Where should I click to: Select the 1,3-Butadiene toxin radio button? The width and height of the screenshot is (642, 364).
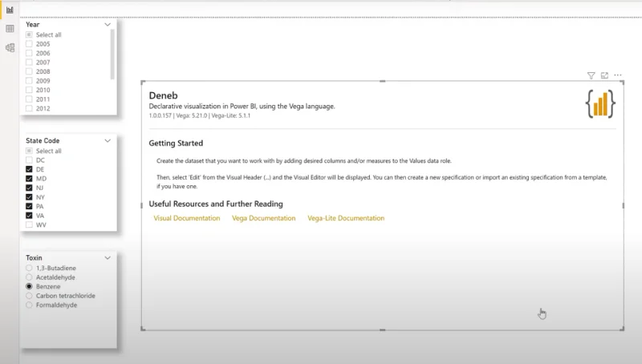click(x=29, y=268)
